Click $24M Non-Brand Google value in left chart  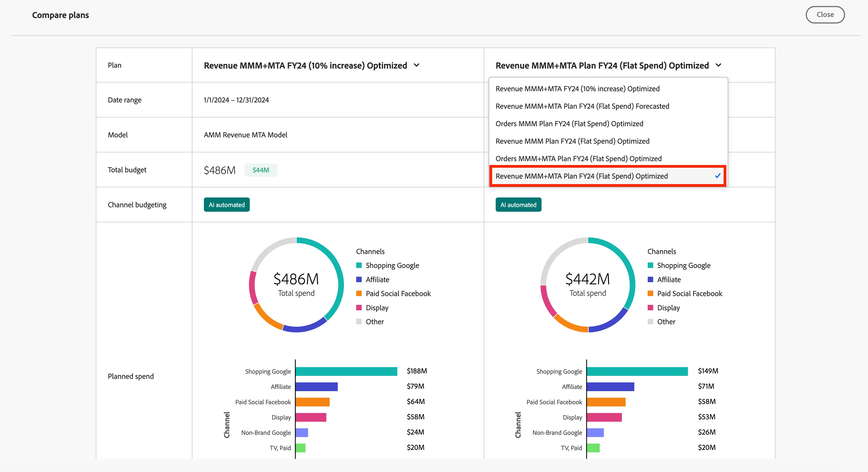click(x=415, y=432)
